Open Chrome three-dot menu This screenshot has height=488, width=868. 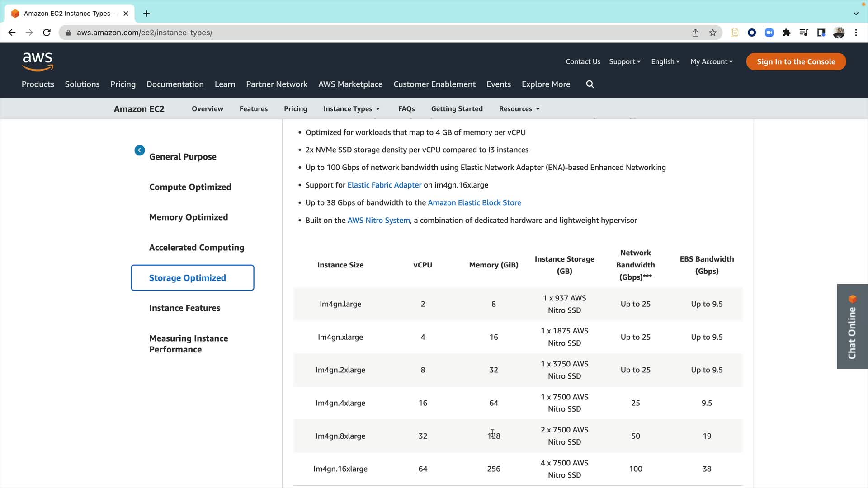tap(856, 33)
